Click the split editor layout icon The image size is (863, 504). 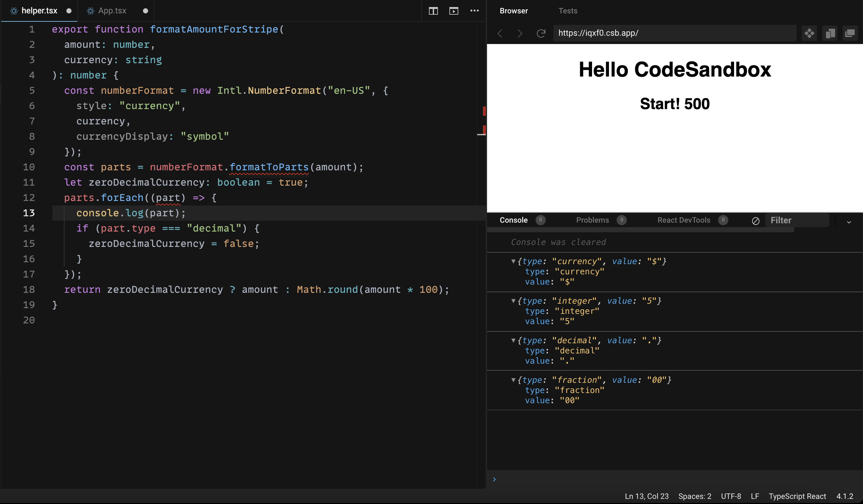tap(433, 11)
